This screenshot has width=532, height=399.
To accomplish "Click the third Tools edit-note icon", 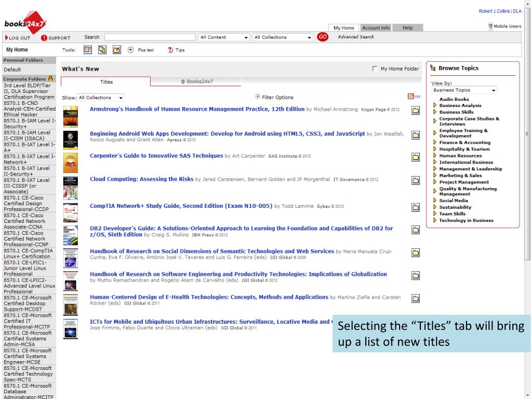I will (x=117, y=50).
